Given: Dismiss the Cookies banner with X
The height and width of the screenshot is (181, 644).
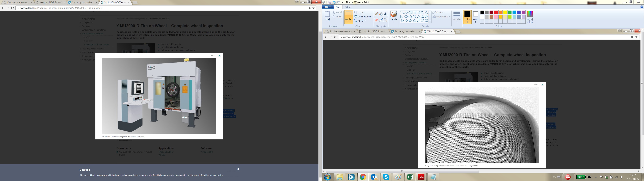Looking at the screenshot, I should 238,169.
